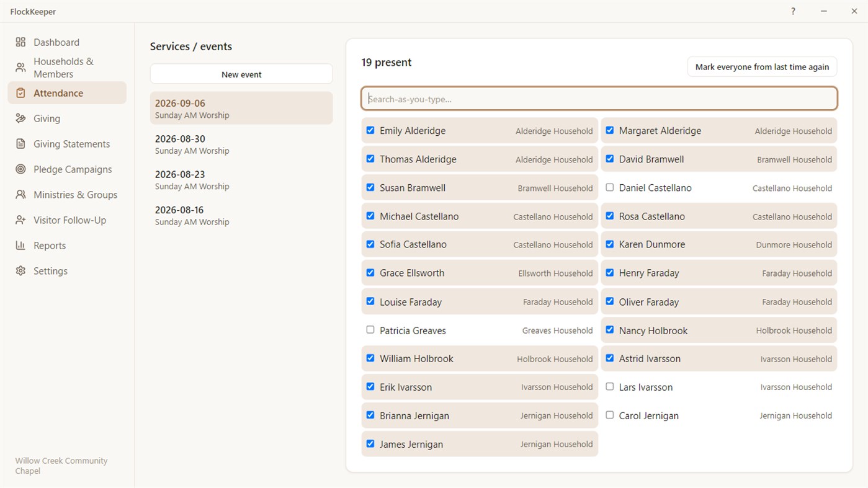Click the Oliver Faraday name
868x488 pixels.
[x=649, y=302]
